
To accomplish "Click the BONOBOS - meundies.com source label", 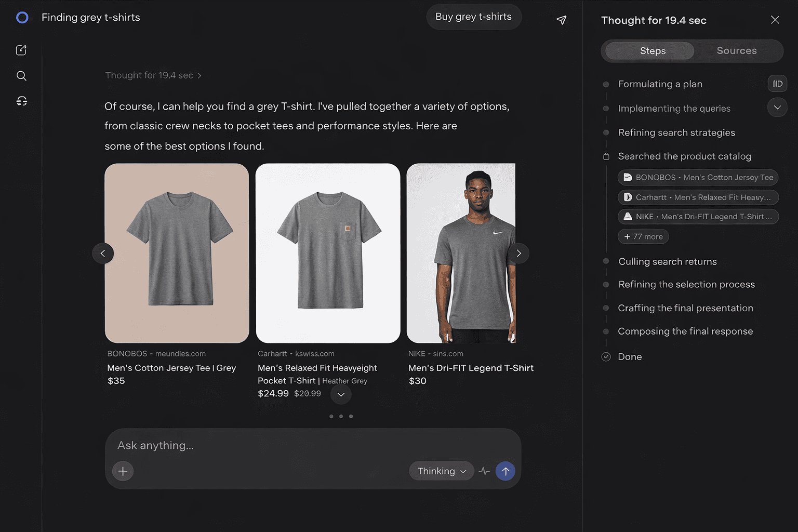I will coord(156,354).
